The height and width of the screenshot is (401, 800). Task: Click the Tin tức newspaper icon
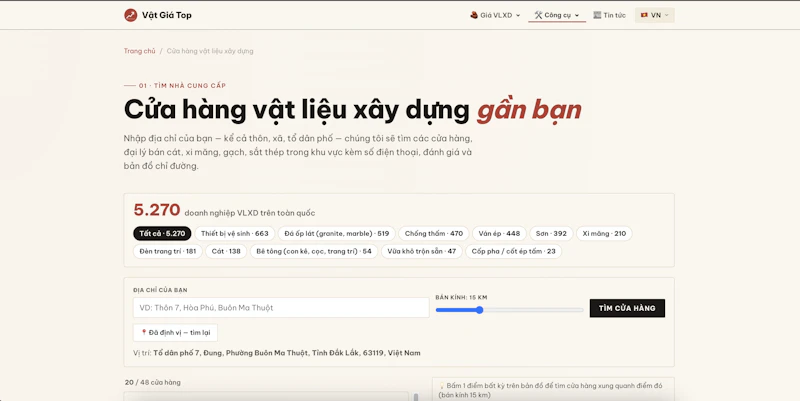[597, 15]
